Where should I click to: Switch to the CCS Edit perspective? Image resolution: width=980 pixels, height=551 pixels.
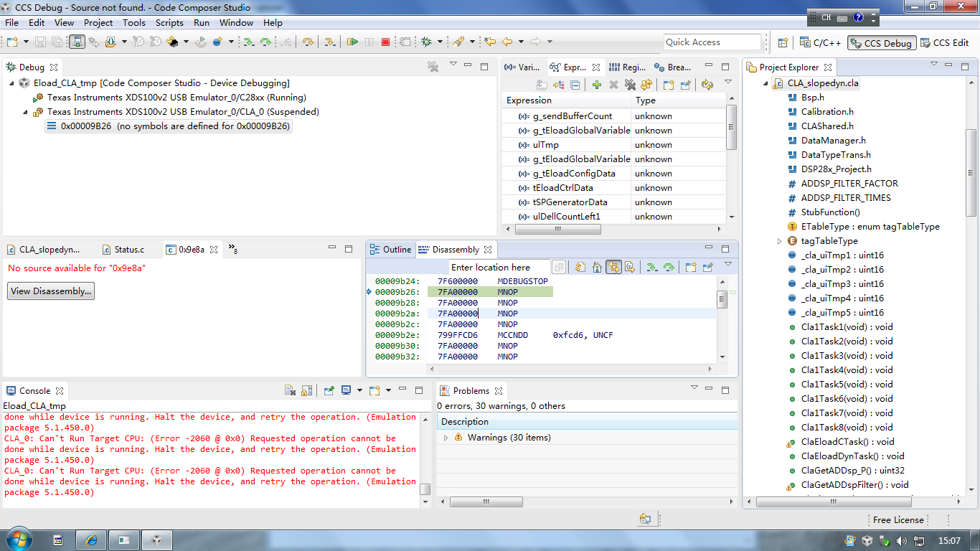(x=945, y=43)
